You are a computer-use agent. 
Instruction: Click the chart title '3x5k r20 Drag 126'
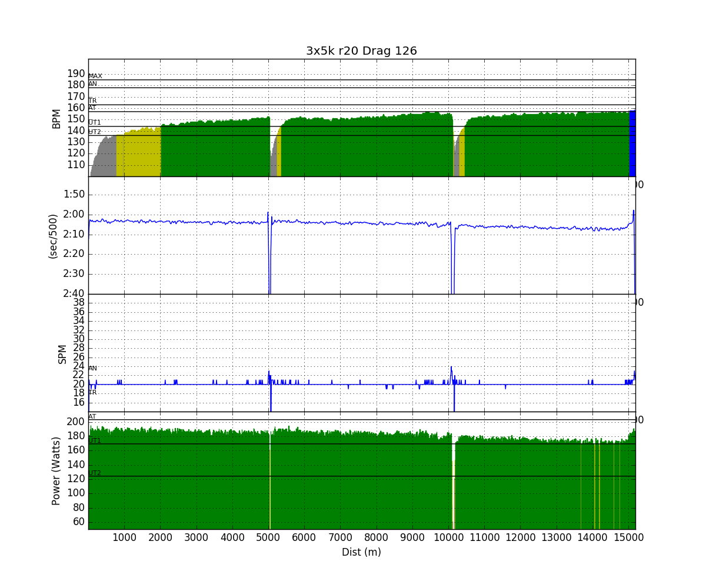[361, 51]
